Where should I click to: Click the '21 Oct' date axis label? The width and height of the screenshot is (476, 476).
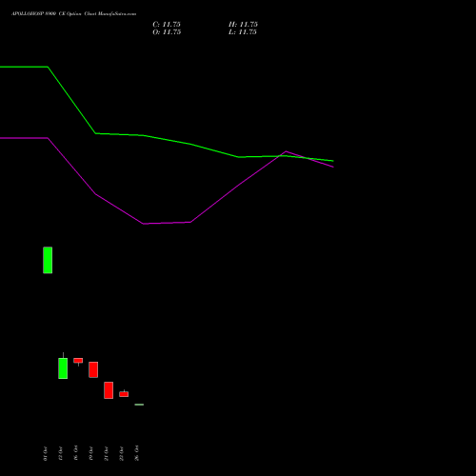[x=106, y=453]
